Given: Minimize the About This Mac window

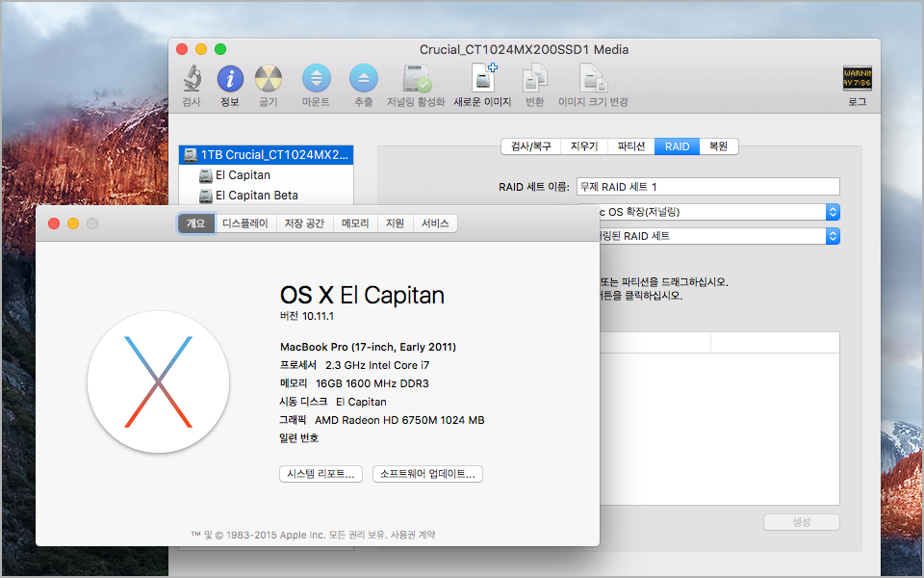Looking at the screenshot, I should click(73, 223).
